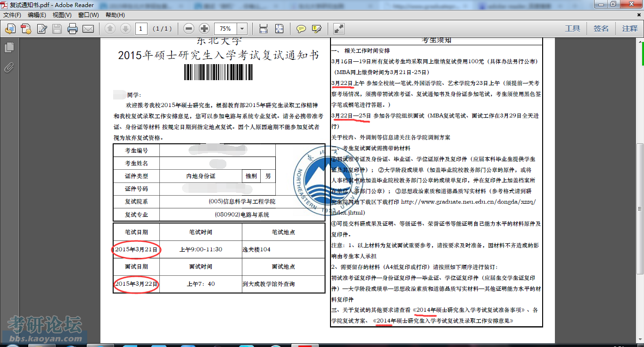This screenshot has width=644, height=347.
Task: Click the 内地身份证 ID type cell
Action: 201,176
